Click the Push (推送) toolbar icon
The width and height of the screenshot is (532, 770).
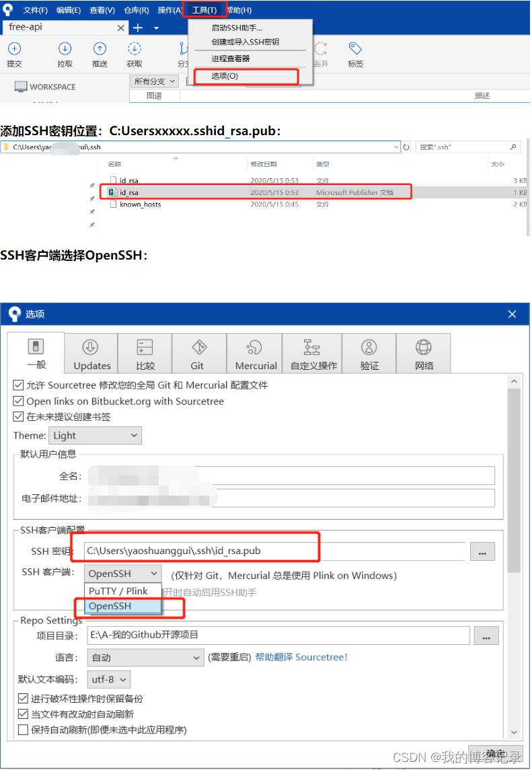[x=100, y=48]
